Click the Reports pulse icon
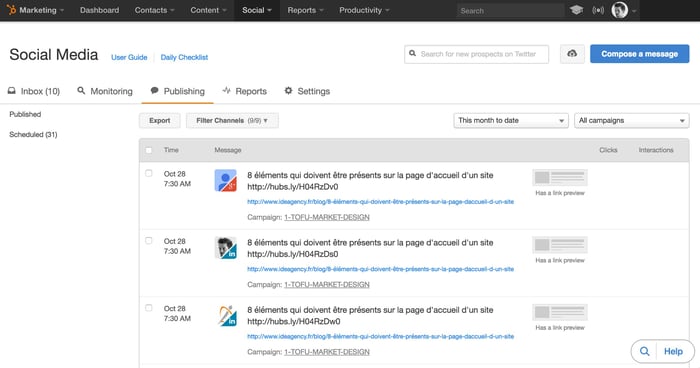The height and width of the screenshot is (368, 700). [x=226, y=91]
